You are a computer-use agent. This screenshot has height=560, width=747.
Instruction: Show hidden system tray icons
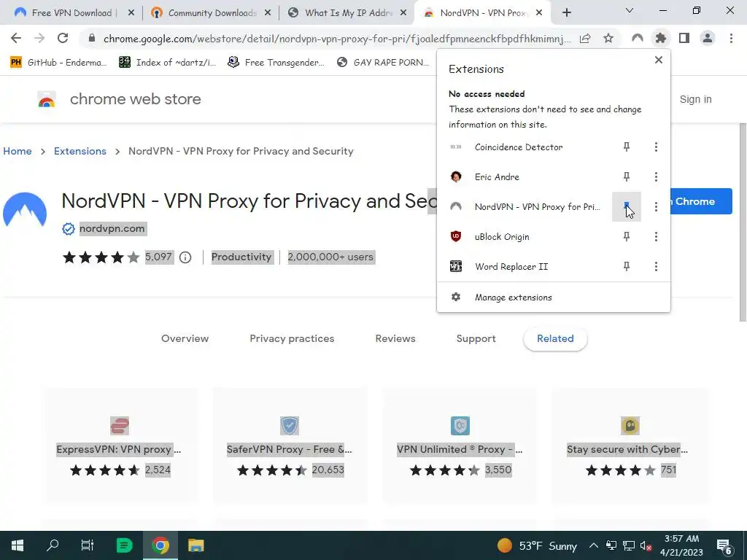point(594,545)
